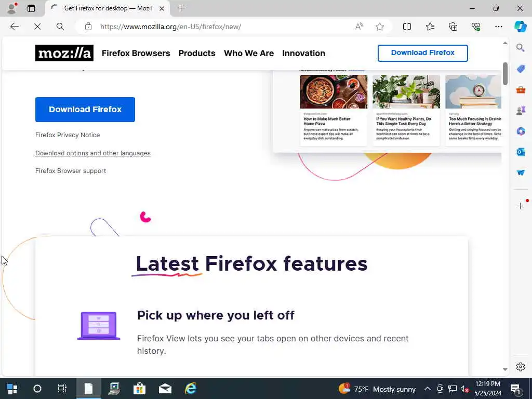Activate Read aloud icon in address bar
The height and width of the screenshot is (399, 532).
359,26
